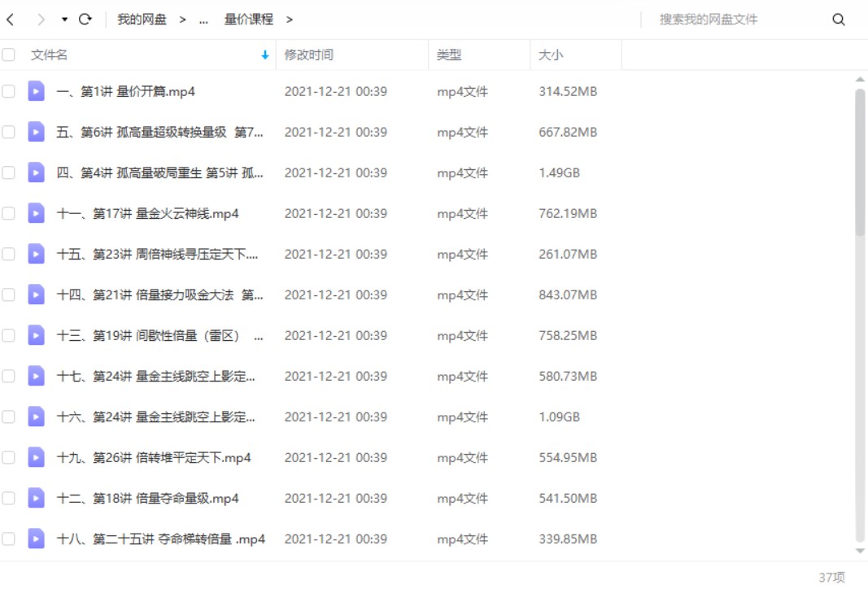Click the video play icon for 第1讲 量价开篇.mp4

[x=35, y=91]
